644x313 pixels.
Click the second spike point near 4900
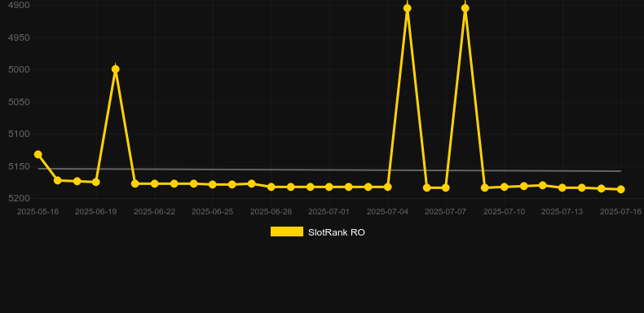(465, 8)
